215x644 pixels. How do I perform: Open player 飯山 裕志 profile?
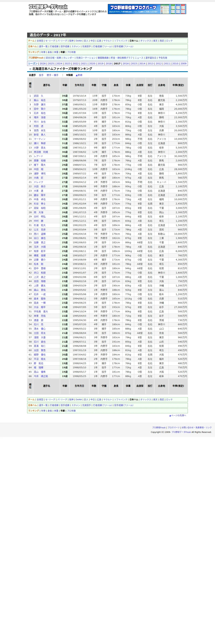coord(40,100)
